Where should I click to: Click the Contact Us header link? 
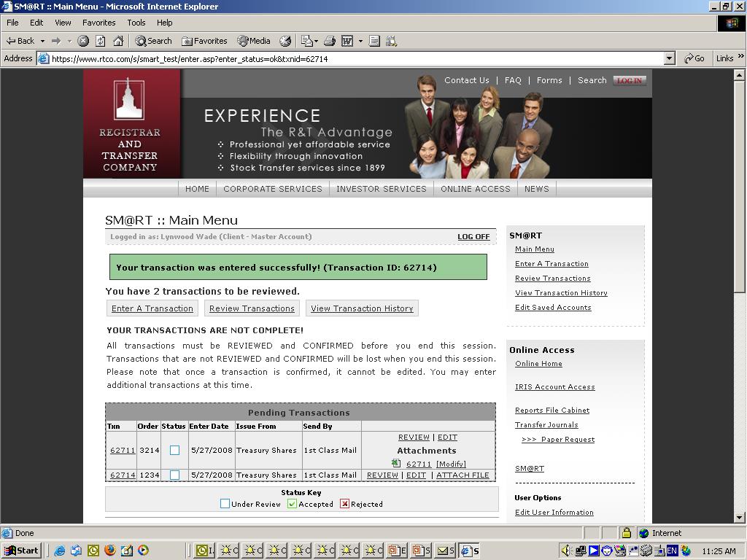point(466,80)
